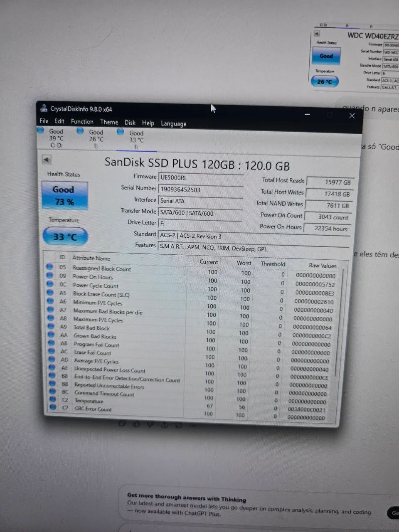Click status circle of Power Cycle Count
Image resolution: width=399 pixels, height=532 pixels.
pos(50,284)
